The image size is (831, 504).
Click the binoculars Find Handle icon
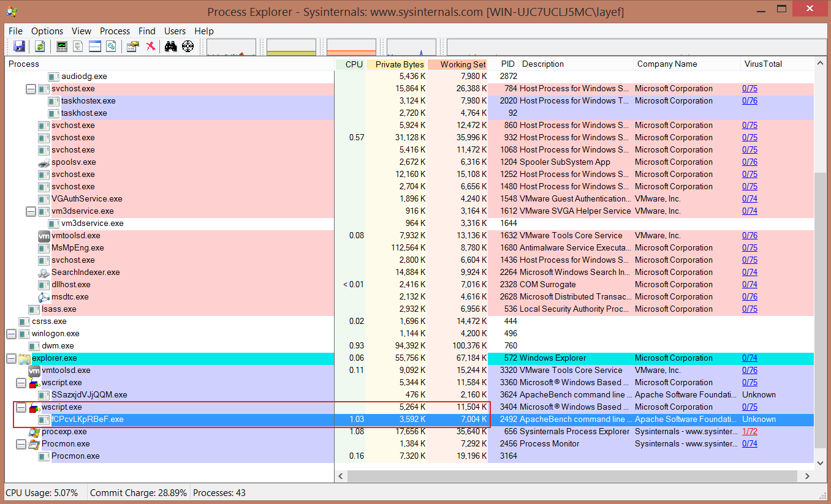[x=171, y=46]
